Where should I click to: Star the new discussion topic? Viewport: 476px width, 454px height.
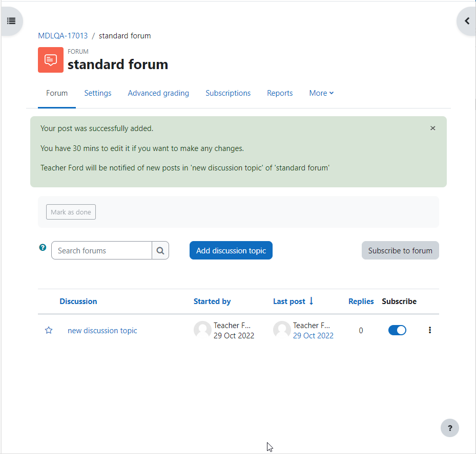[49, 330]
